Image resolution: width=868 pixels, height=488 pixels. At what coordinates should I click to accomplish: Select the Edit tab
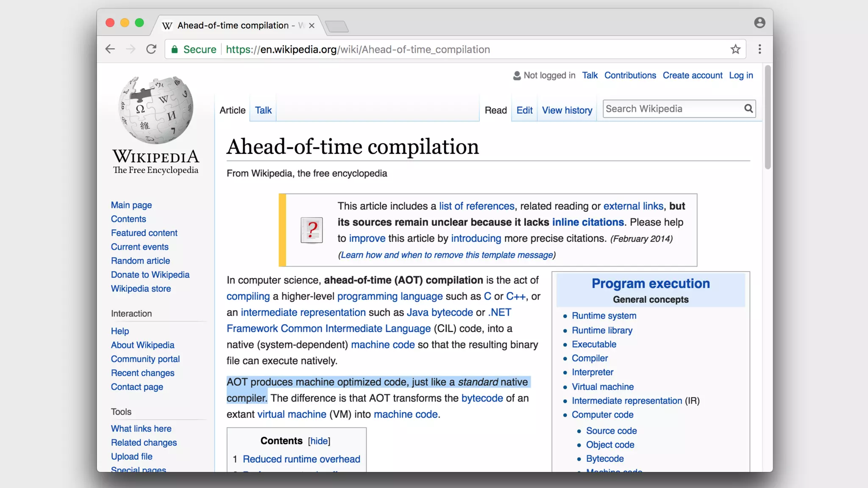point(524,111)
